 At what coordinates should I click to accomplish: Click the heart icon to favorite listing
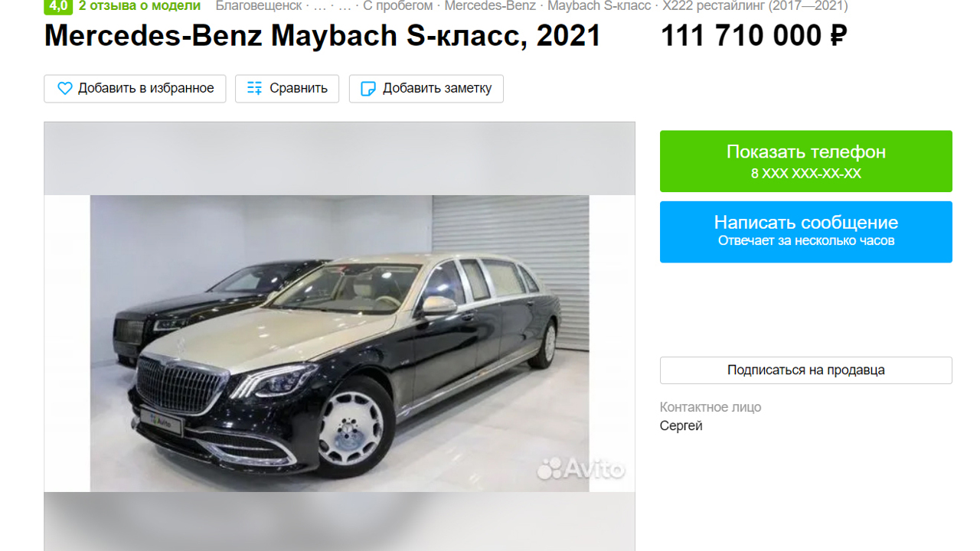click(x=65, y=89)
